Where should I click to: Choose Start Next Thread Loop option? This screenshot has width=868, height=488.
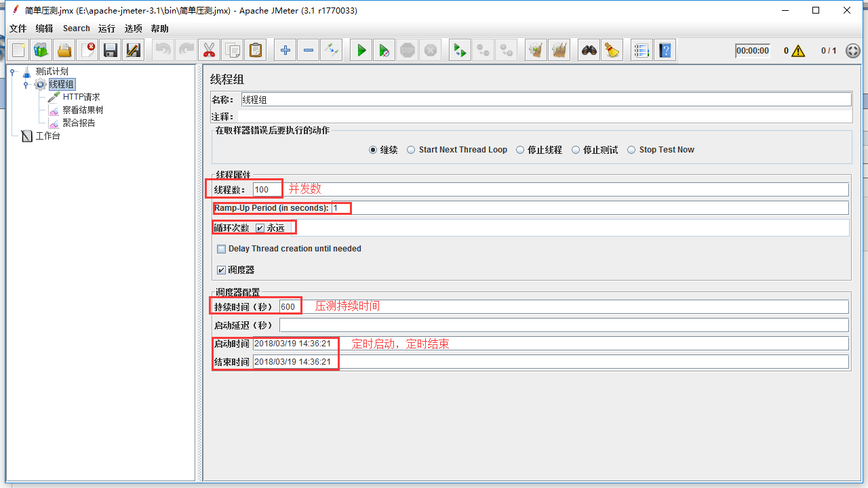(411, 150)
